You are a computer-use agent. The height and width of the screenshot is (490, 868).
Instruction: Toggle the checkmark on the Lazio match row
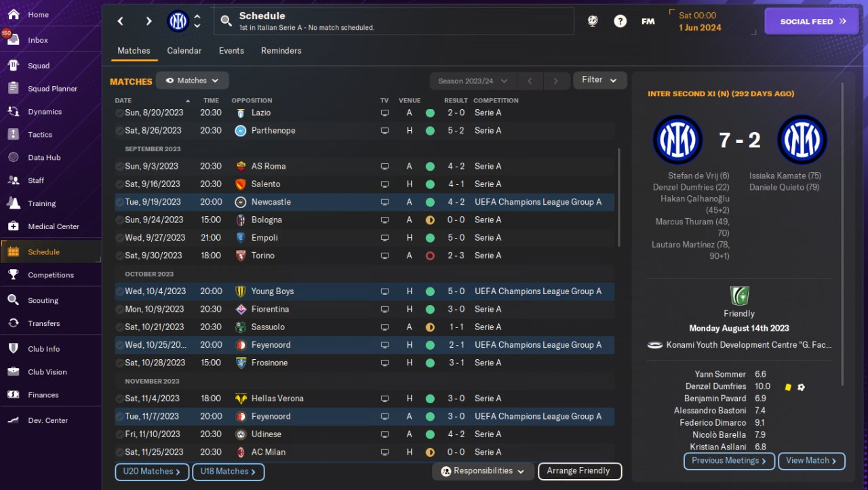pyautogui.click(x=119, y=113)
